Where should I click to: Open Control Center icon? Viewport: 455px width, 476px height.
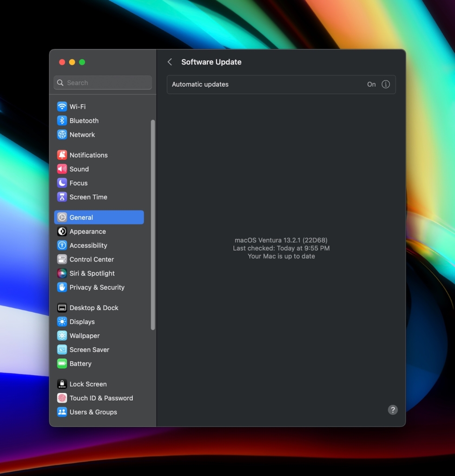point(62,259)
